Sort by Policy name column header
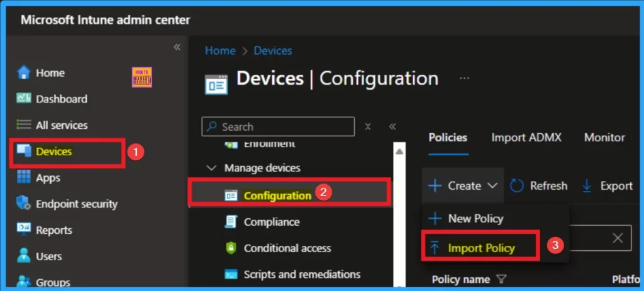The image size is (644, 291). tap(461, 280)
